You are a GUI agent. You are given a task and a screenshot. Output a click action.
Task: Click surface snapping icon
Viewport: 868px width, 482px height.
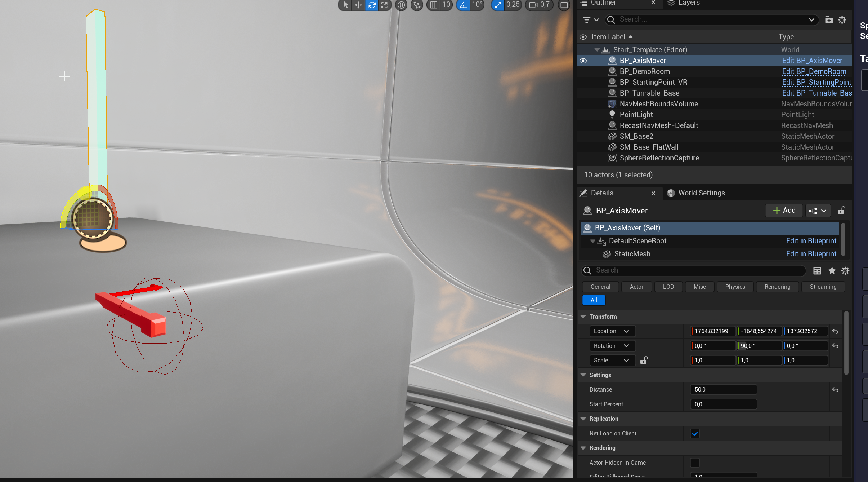coord(417,5)
